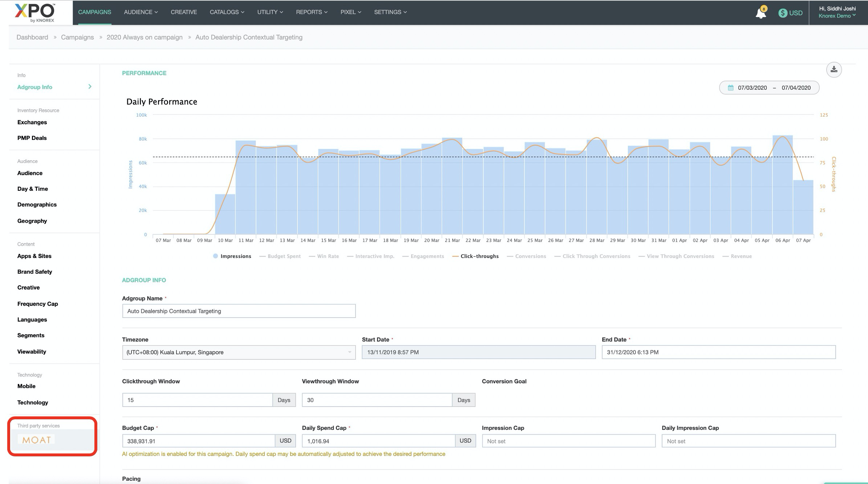868x484 pixels.
Task: Click the Adgroup Info arrow chevron
Action: pos(90,86)
